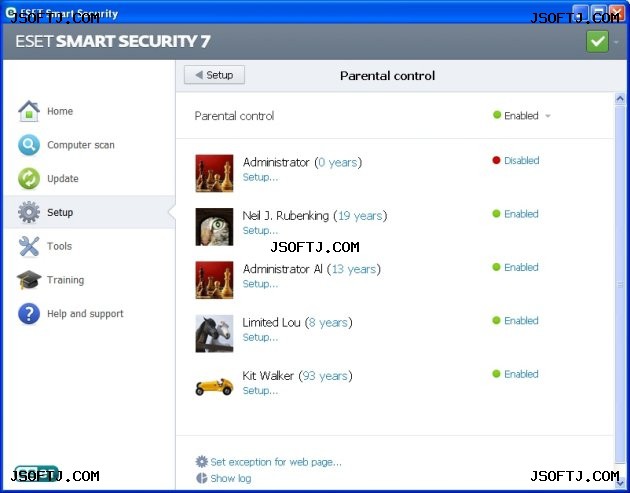The width and height of the screenshot is (630, 493).
Task: Click the Kit Walker account name
Action: (268, 376)
